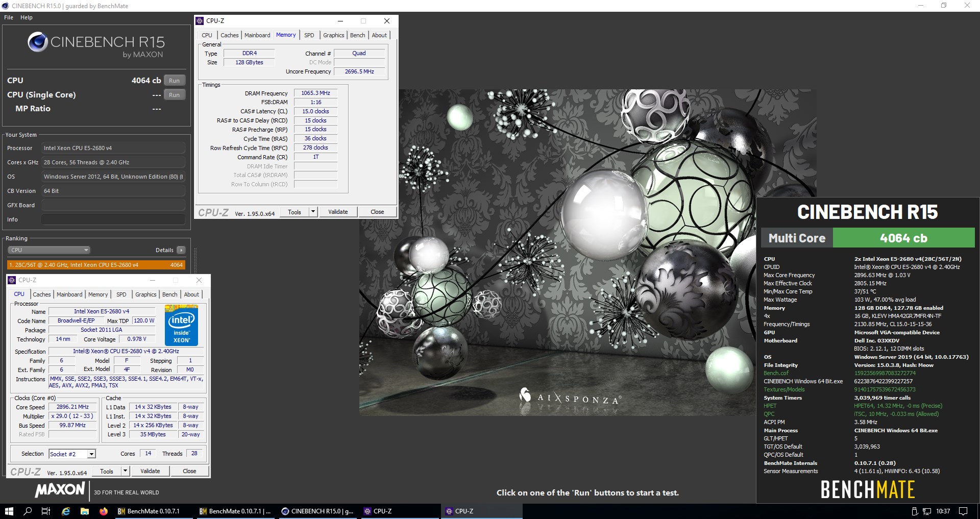Open Task View on taskbar
This screenshot has width=980, height=519.
pyautogui.click(x=46, y=511)
